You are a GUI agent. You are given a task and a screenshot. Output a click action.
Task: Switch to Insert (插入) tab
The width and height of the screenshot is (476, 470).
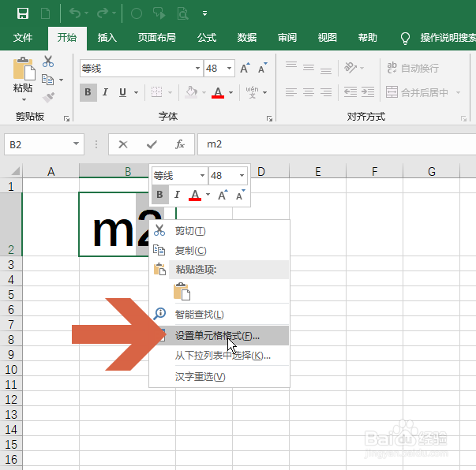[x=107, y=38]
